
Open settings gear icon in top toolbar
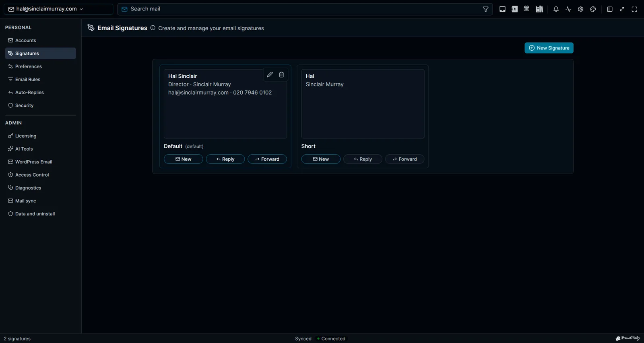[x=581, y=9]
